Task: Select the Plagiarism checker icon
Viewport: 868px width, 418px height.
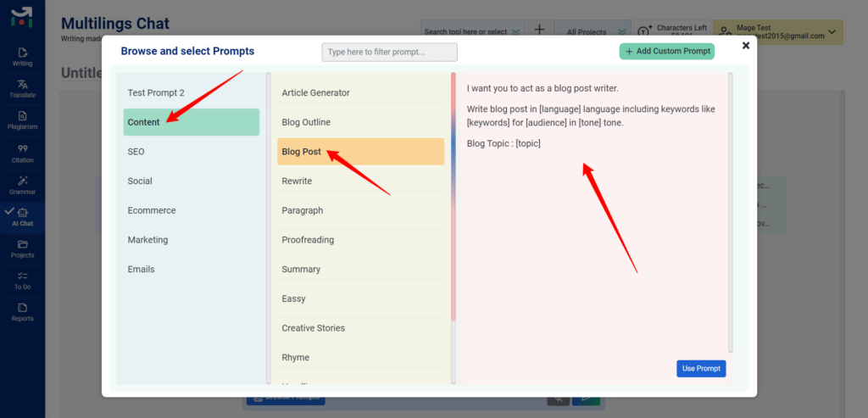Action: click(22, 120)
